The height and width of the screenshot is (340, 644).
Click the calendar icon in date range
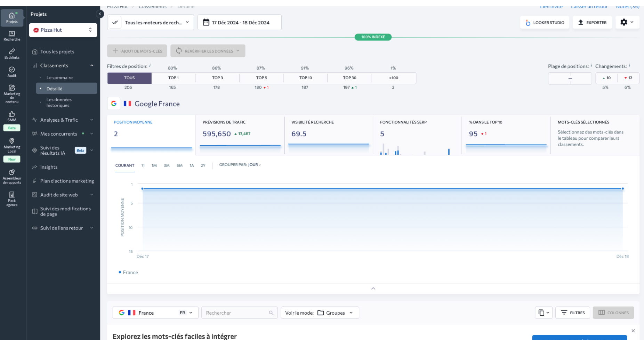206,22
